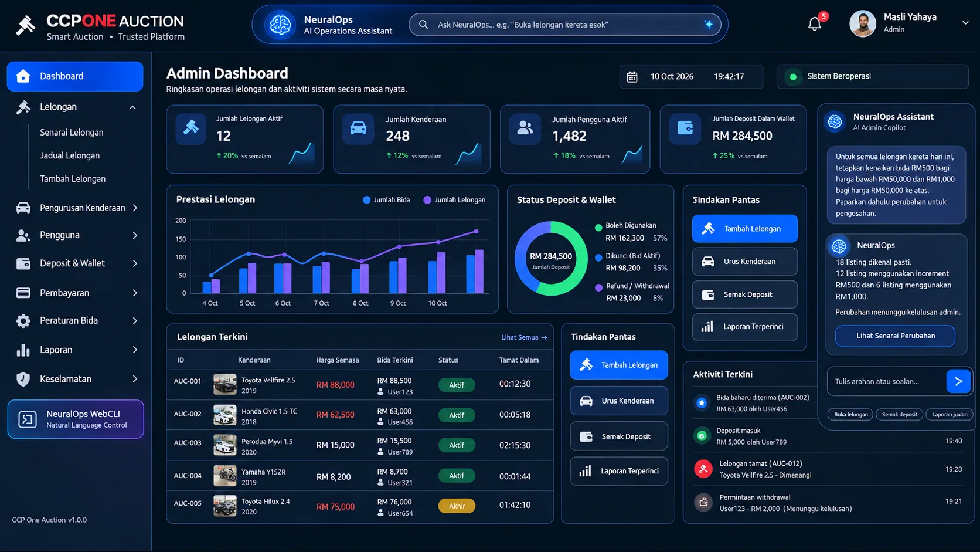The image size is (980, 552).
Task: Click the Buka lelongan suggestion chip
Action: point(850,414)
